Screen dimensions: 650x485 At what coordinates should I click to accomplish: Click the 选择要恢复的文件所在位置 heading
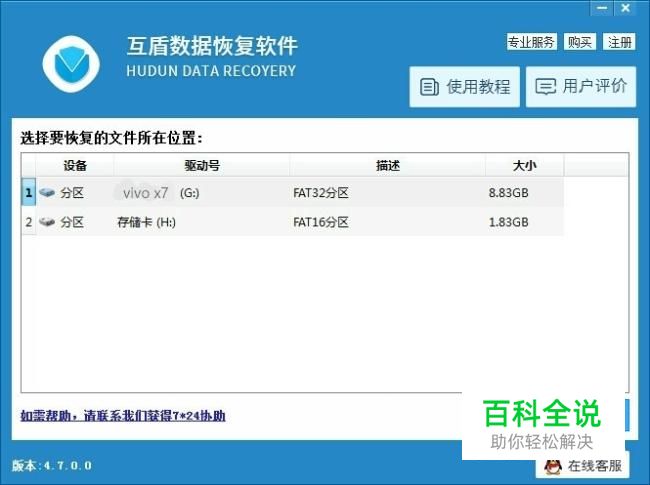click(111, 138)
